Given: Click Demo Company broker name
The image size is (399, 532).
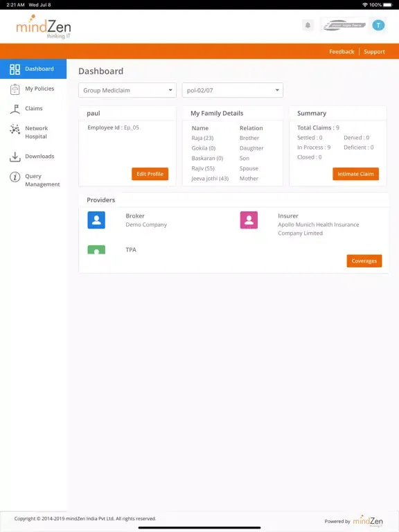Looking at the screenshot, I should tap(146, 224).
